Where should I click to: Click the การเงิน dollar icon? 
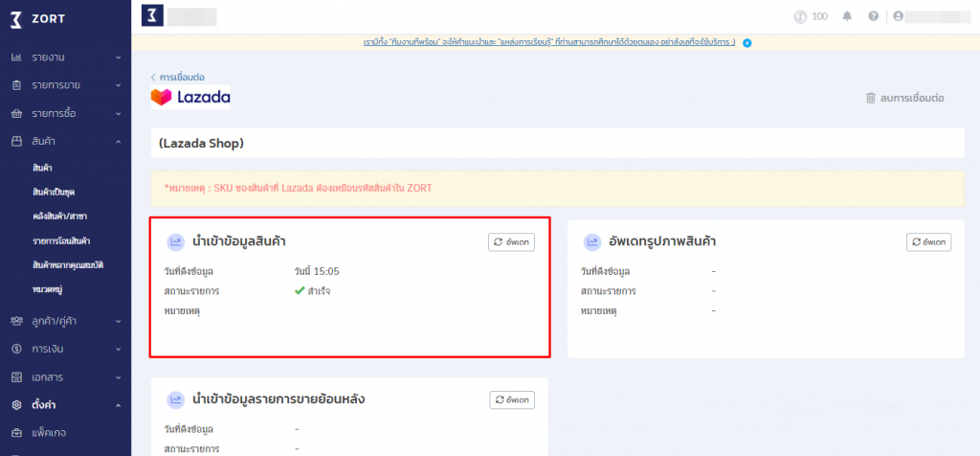(x=17, y=349)
